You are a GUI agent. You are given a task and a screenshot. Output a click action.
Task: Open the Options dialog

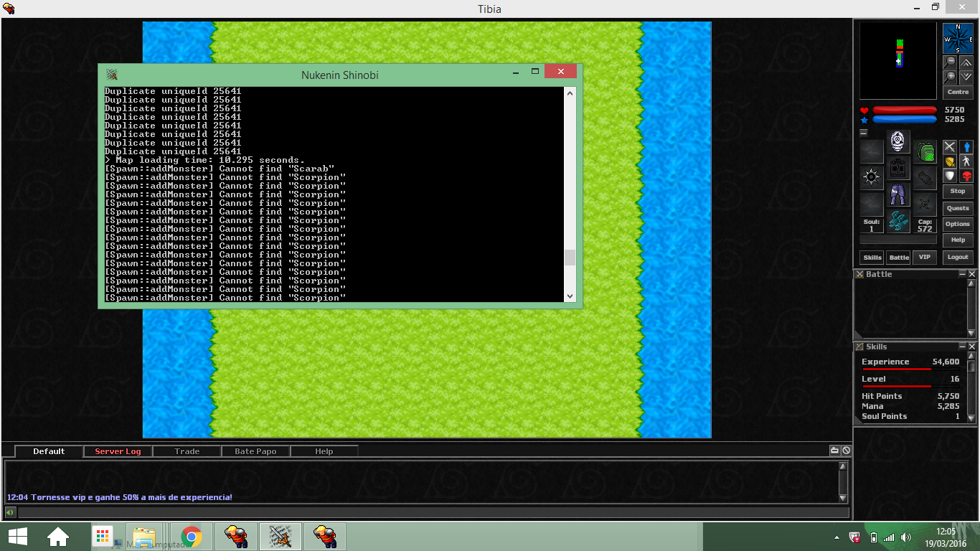point(958,224)
